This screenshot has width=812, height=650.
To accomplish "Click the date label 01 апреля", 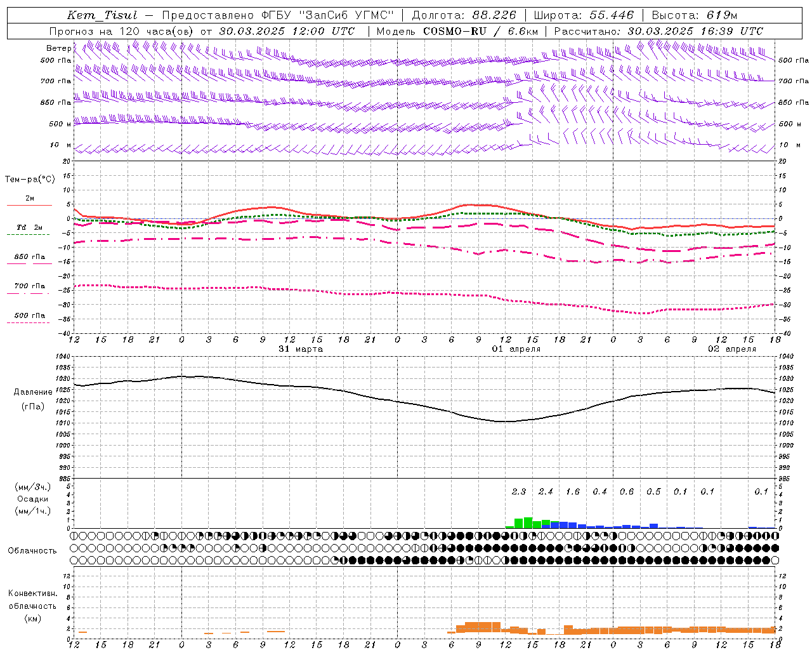I will click(x=516, y=349).
